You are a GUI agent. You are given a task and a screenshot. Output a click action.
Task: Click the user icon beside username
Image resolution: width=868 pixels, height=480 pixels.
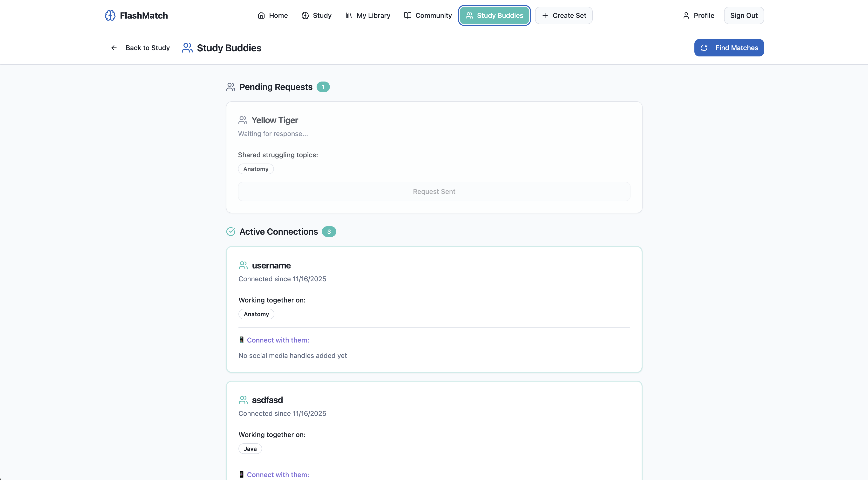(x=243, y=265)
